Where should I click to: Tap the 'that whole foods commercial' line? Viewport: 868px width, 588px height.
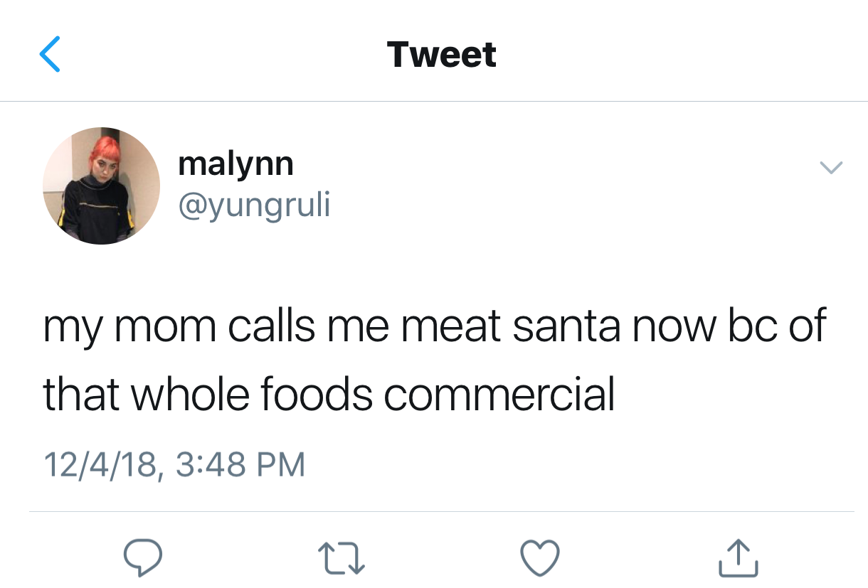[x=329, y=394]
